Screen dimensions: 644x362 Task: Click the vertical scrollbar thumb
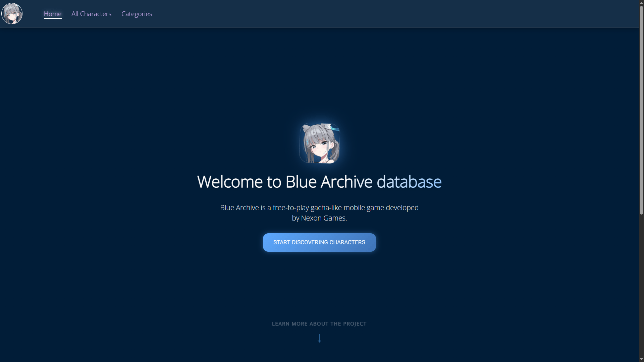tap(641, 110)
